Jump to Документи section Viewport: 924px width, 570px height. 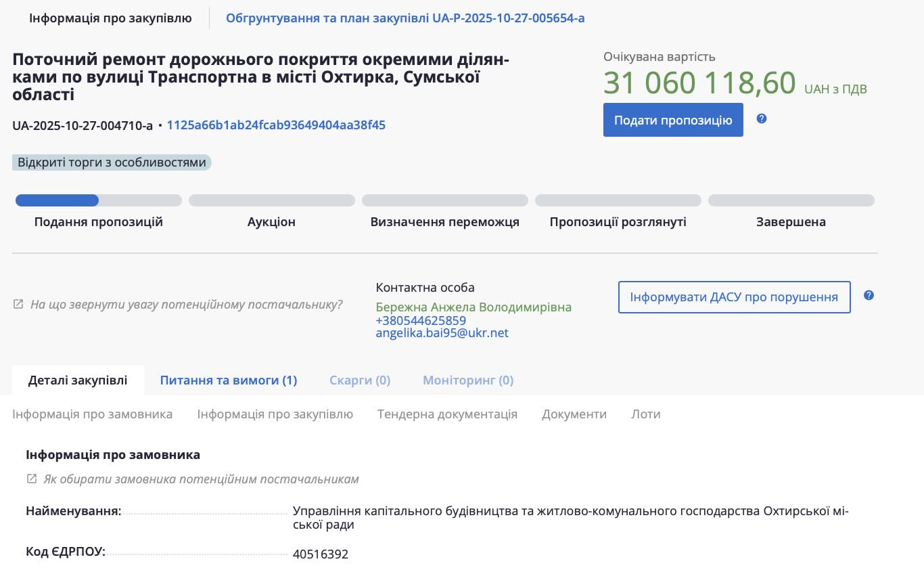click(574, 414)
